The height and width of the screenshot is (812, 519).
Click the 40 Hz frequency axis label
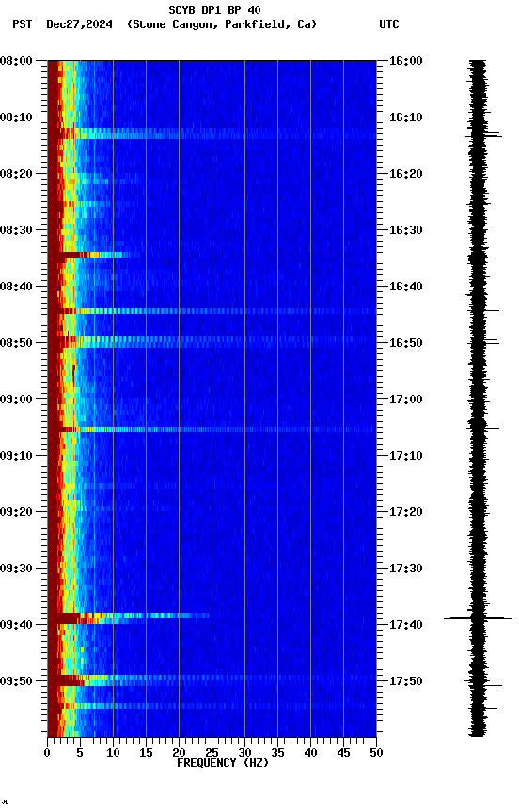310,753
